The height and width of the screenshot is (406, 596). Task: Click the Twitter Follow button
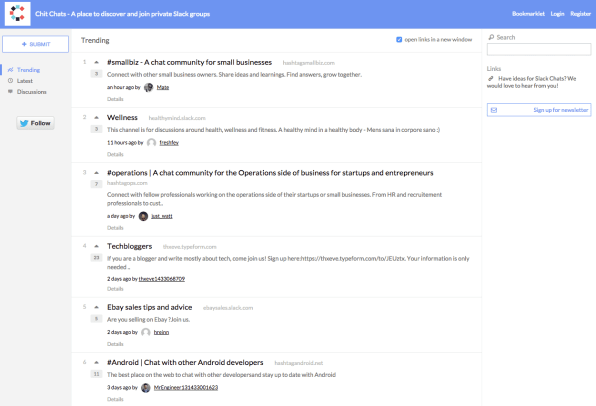coord(35,123)
